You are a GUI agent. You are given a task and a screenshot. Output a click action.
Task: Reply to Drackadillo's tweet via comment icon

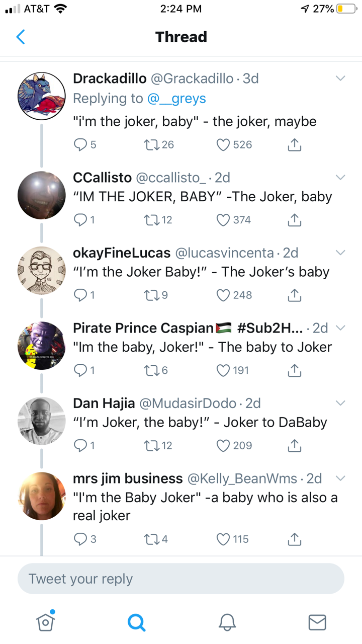(80, 145)
